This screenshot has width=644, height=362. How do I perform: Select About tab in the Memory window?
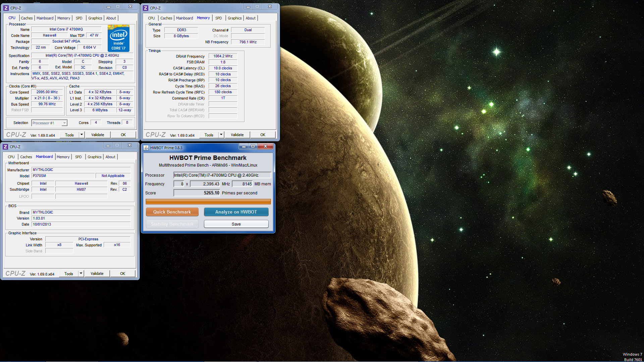[251, 18]
